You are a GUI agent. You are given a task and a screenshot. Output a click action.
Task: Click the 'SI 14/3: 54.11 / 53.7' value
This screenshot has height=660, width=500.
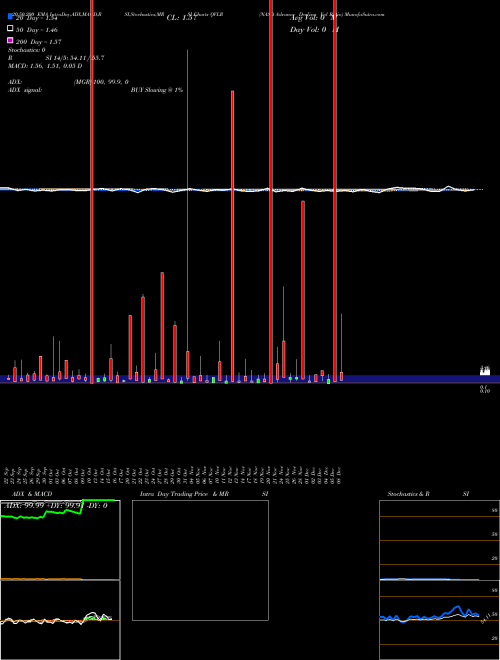[x=75, y=58]
